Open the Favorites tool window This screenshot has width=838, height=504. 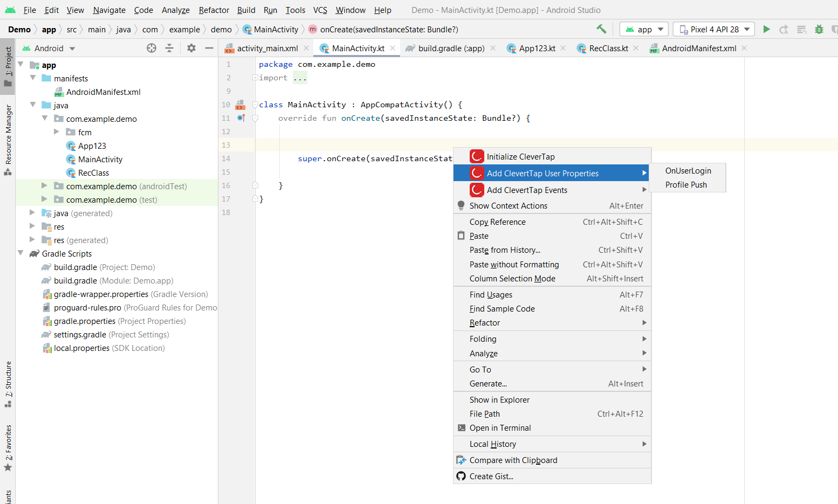coord(8,448)
